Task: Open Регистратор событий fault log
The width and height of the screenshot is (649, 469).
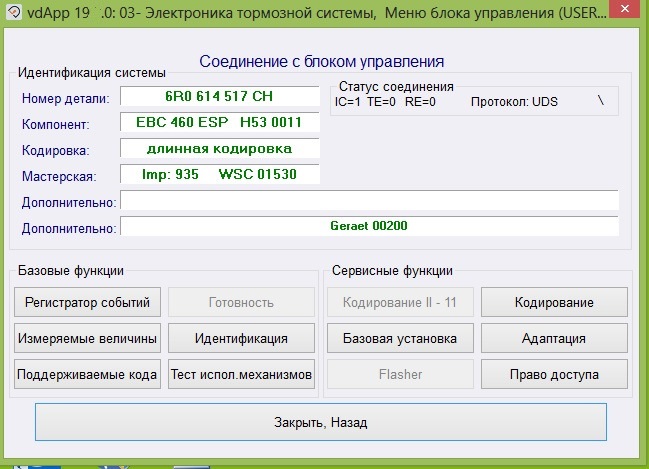Action: [87, 302]
